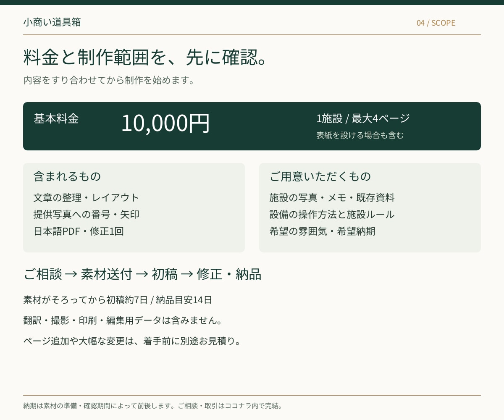The width and height of the screenshot is (504, 420).
Task: Click the line 提供写真への番号・矢印
Action: (87, 214)
